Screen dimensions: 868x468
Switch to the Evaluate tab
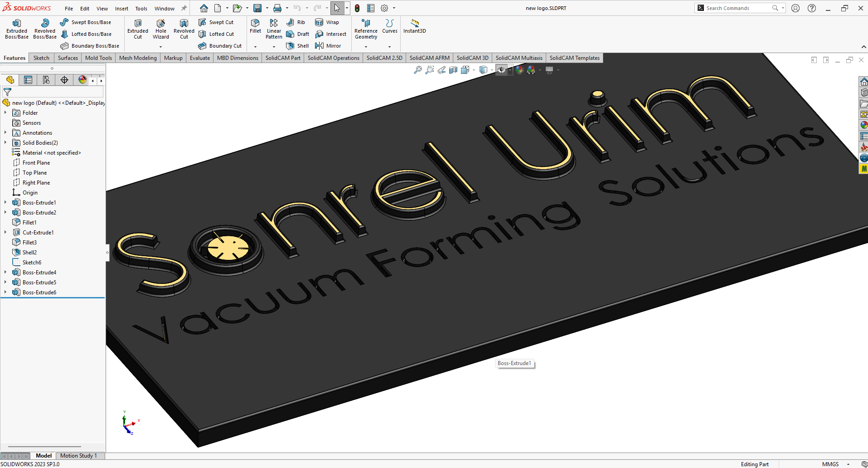(200, 58)
